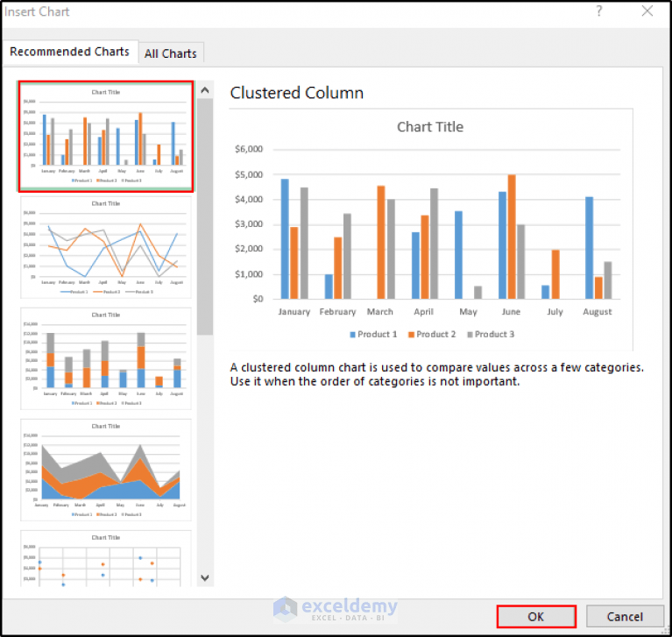
Task: Select the clustered column chart thumbnail
Action: 106,137
